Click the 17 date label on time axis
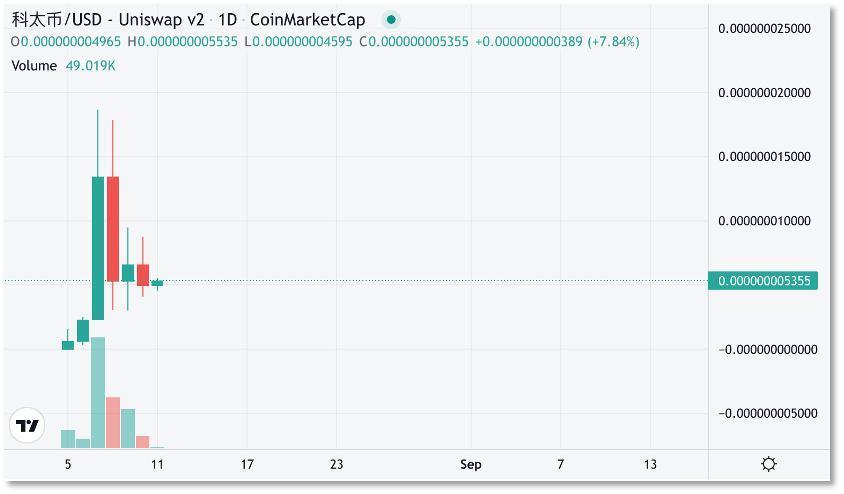Screen dimensions: 844x494 (x=247, y=464)
